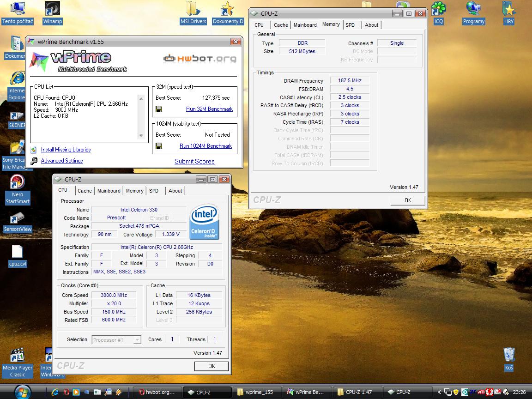Click the Best Score 127,375 sec value
532x399 pixels.
click(x=216, y=98)
